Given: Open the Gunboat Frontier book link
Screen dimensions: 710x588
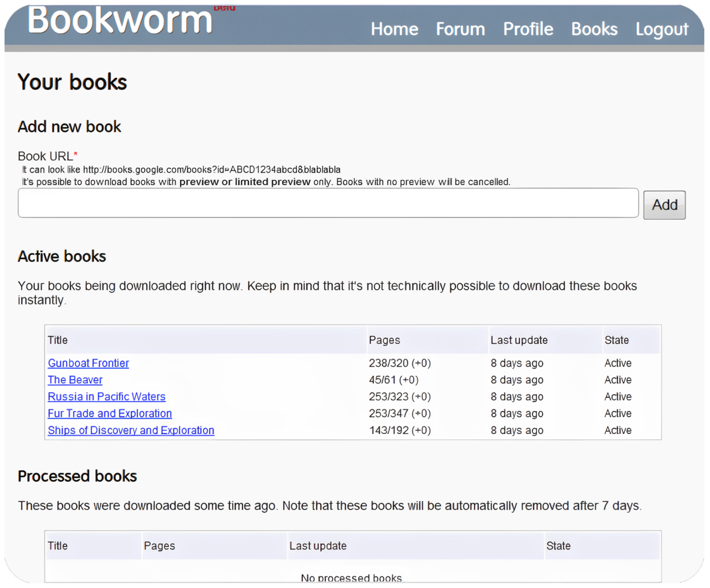Looking at the screenshot, I should [88, 363].
